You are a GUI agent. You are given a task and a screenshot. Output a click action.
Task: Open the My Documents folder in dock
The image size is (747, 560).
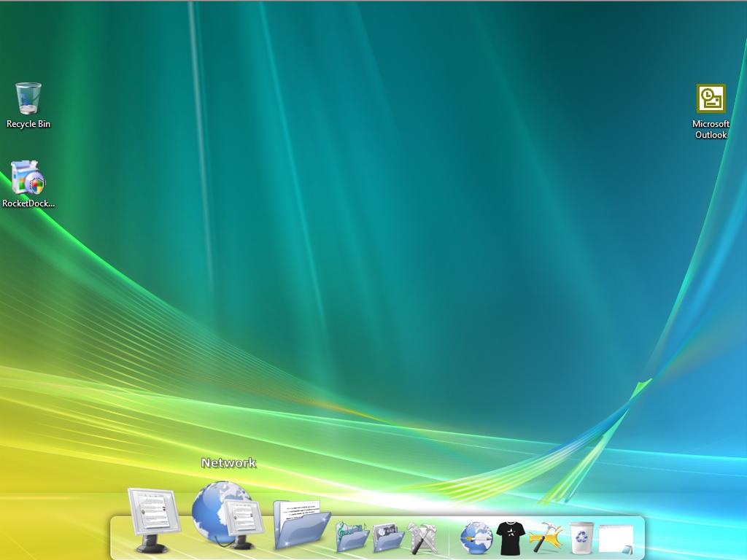tap(301, 524)
